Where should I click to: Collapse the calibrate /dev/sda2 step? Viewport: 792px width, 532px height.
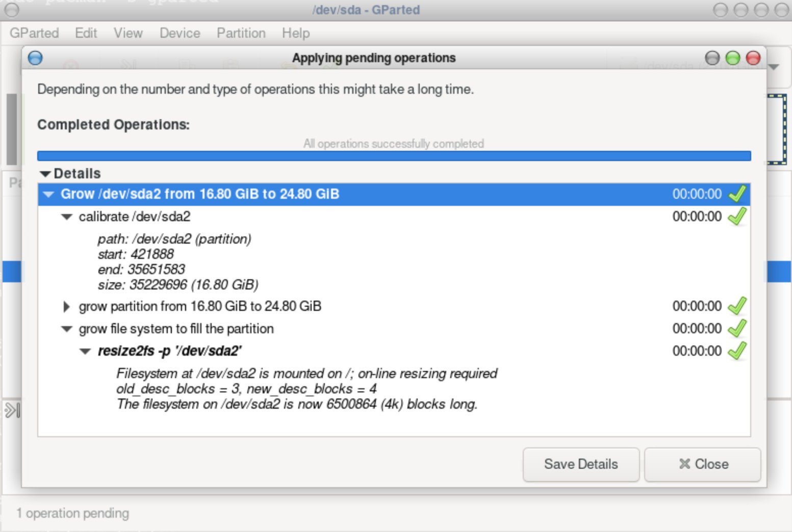67,217
